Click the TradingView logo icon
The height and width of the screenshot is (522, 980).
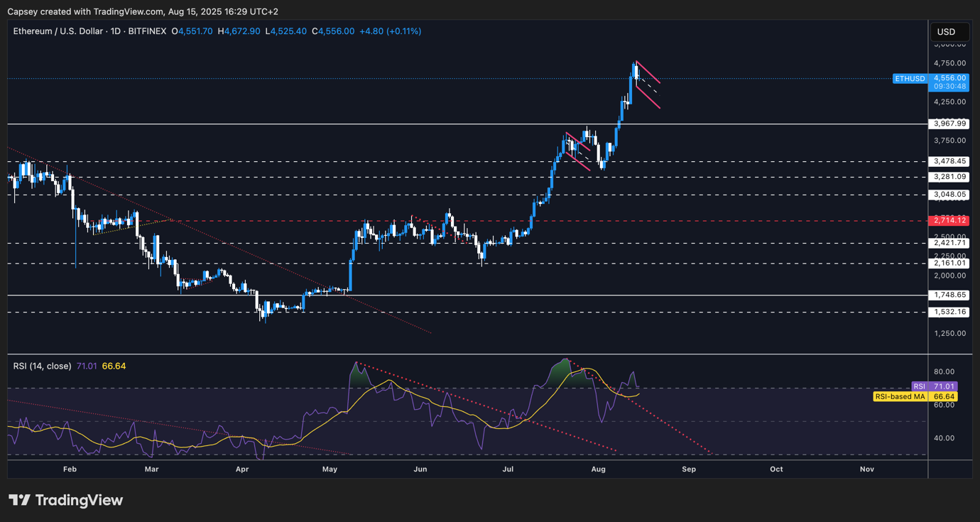click(x=20, y=500)
